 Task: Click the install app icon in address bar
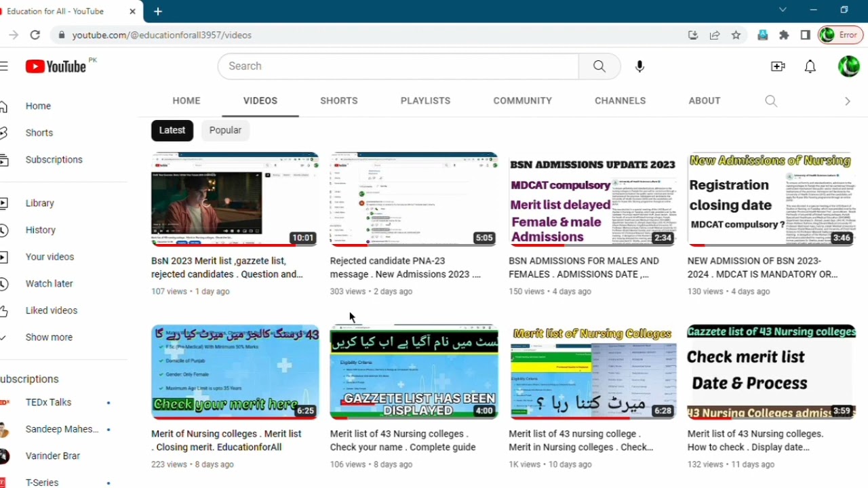(x=693, y=35)
